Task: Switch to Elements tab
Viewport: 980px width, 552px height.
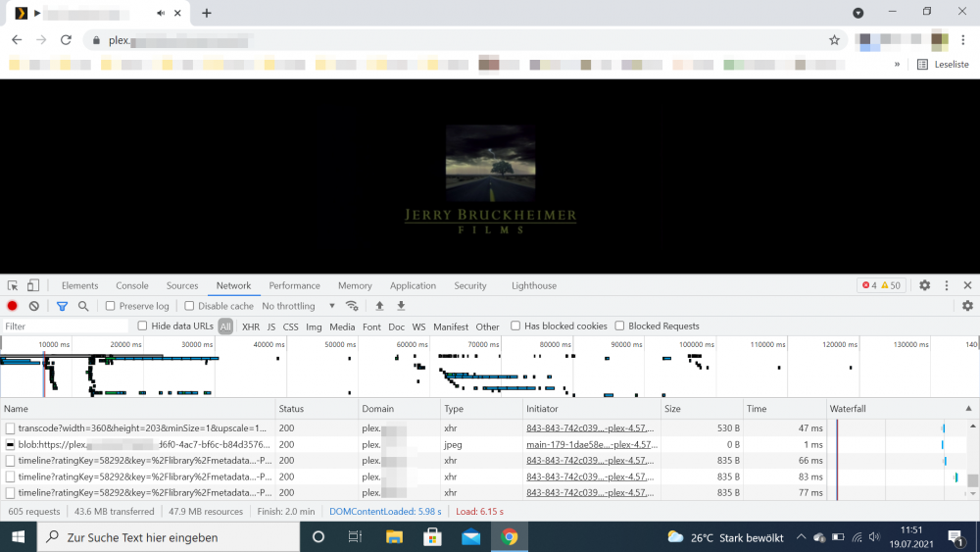Action: 79,285
